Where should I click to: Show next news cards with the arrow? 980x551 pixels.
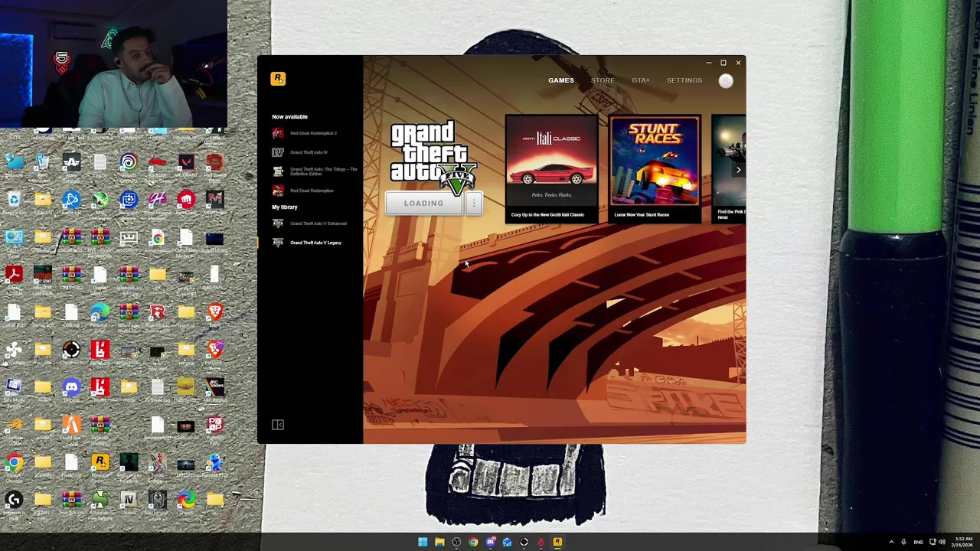(x=738, y=170)
